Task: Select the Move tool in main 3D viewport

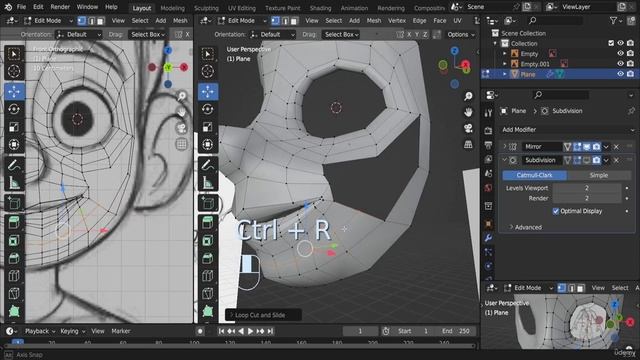Action: click(x=208, y=92)
